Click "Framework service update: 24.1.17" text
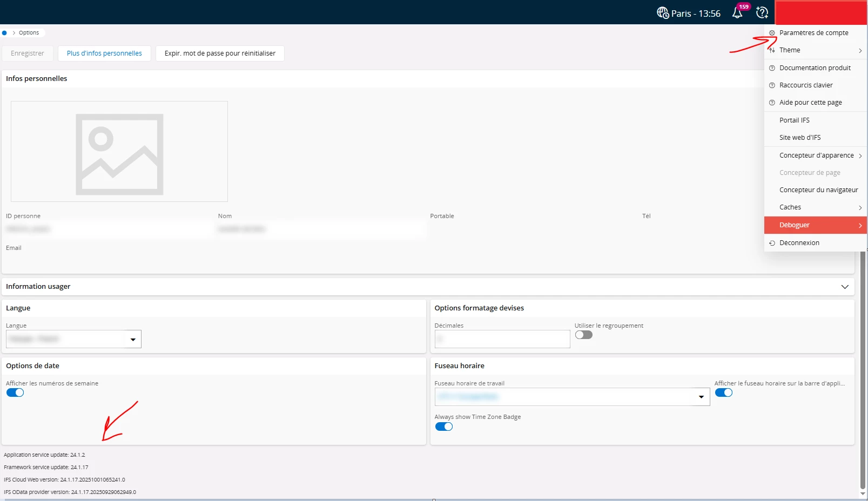 [46, 468]
